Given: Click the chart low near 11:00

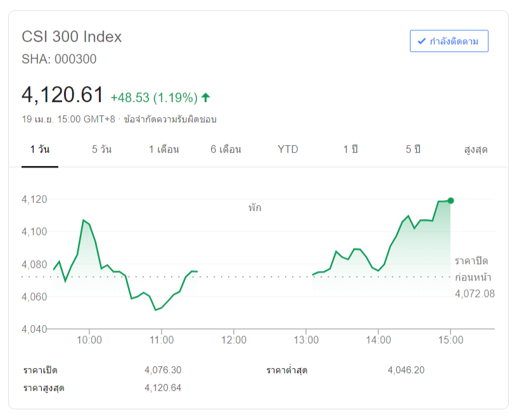Looking at the screenshot, I should 156,310.
